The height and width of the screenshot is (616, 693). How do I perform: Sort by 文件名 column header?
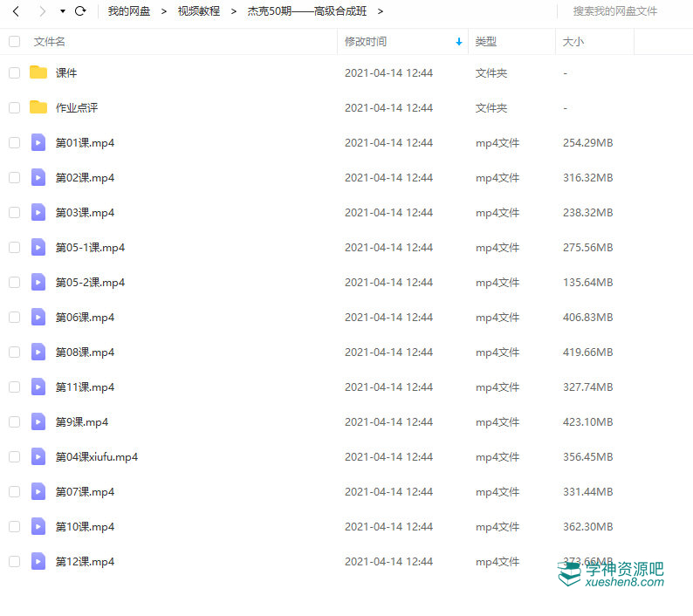50,41
